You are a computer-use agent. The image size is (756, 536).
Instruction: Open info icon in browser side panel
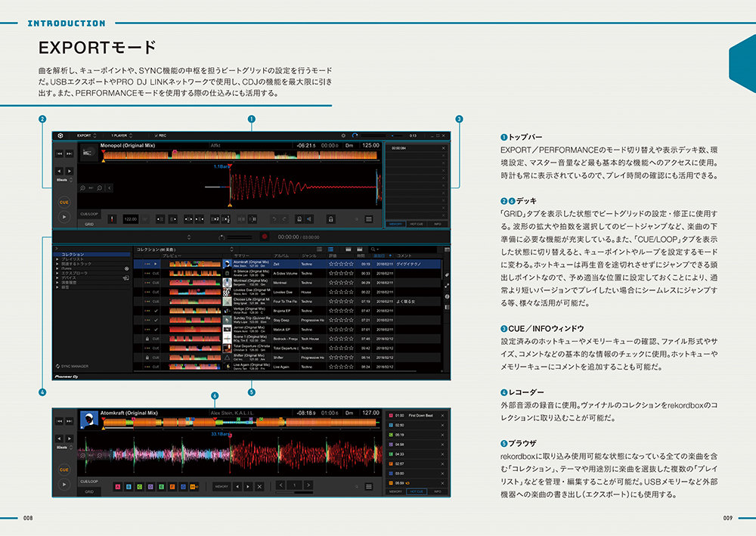(x=447, y=296)
